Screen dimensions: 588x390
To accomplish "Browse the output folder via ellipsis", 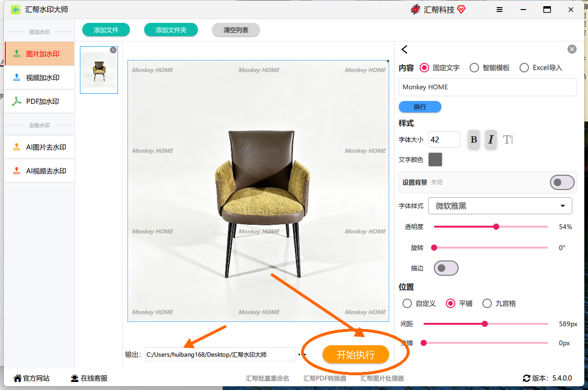I will point(302,354).
